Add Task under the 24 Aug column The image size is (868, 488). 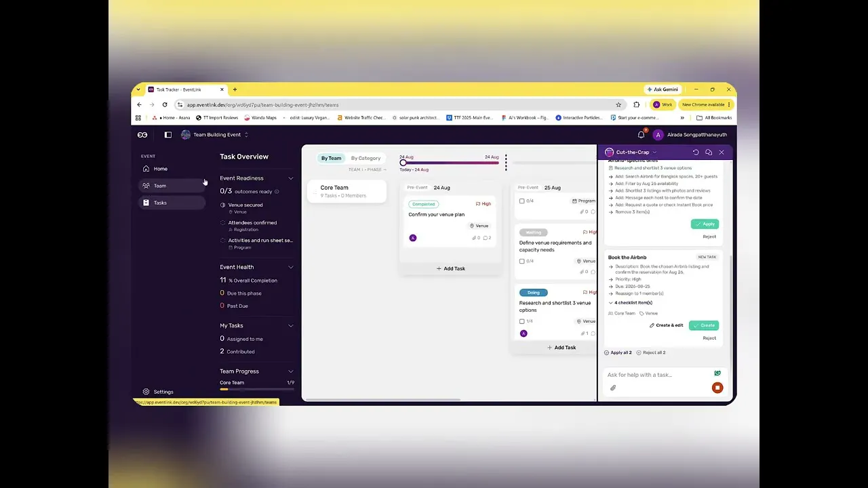coord(451,268)
